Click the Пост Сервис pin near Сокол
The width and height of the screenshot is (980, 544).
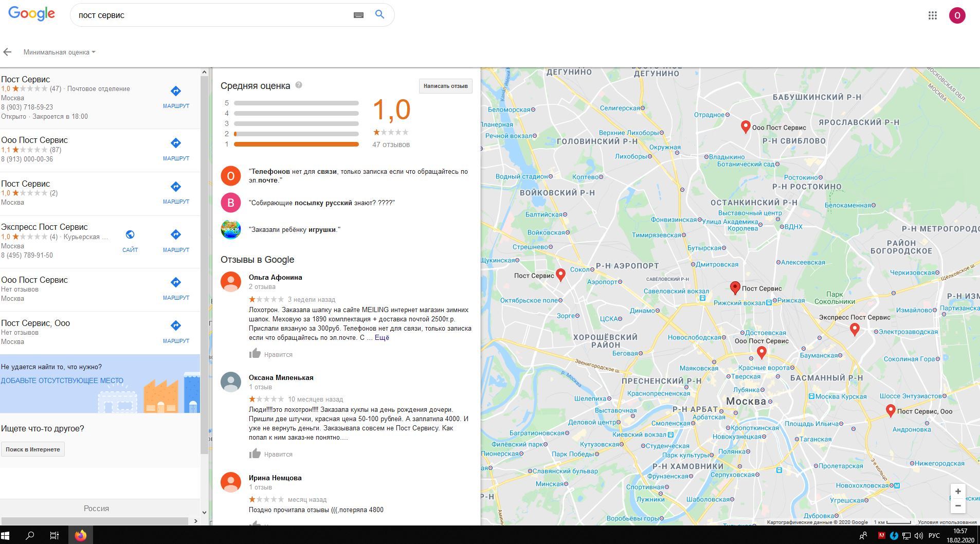pos(560,275)
